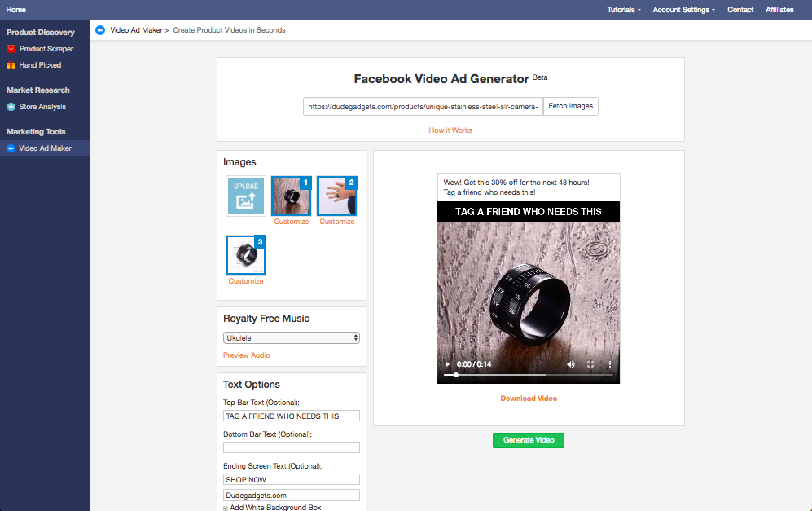The height and width of the screenshot is (511, 812).
Task: Click the Product Scraper sidebar icon
Action: tap(11, 49)
